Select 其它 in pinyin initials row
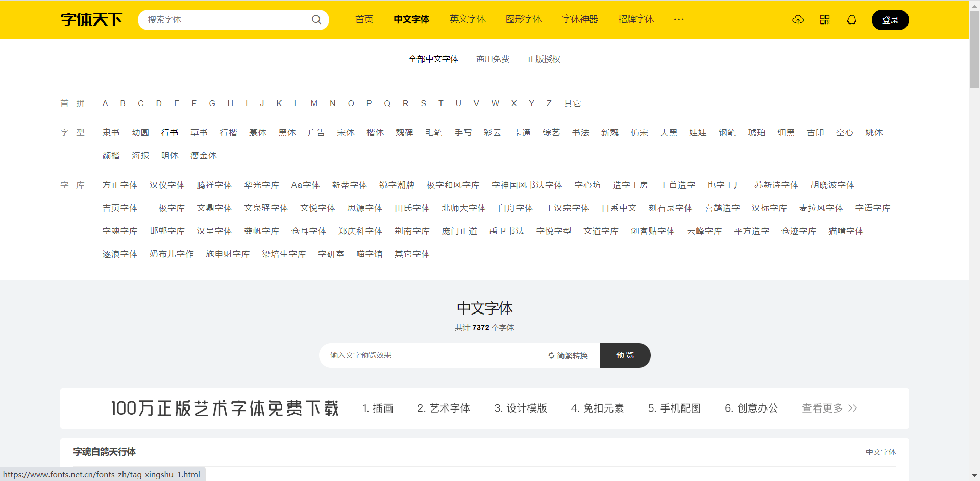Image resolution: width=980 pixels, height=481 pixels. [572, 103]
